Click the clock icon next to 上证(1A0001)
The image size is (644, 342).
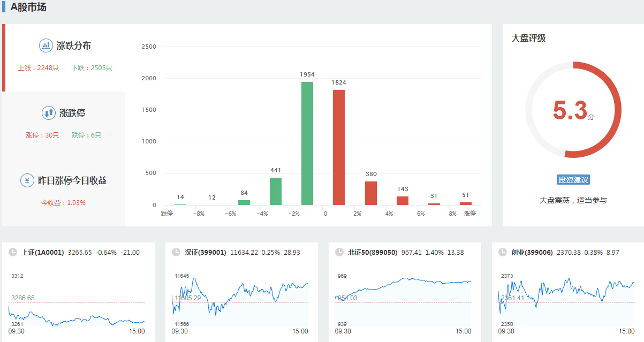tap(12, 252)
